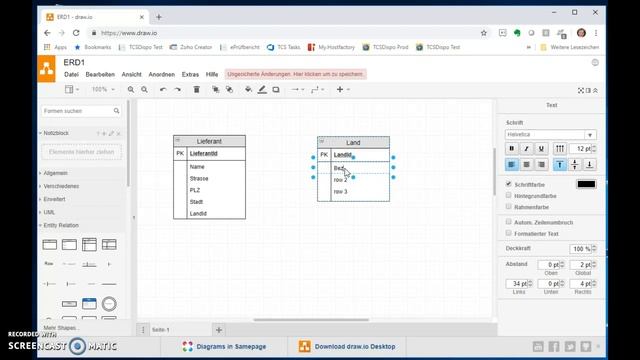This screenshot has width=640, height=360.
Task: Toggle shadow on selected shape
Action: click(276, 89)
